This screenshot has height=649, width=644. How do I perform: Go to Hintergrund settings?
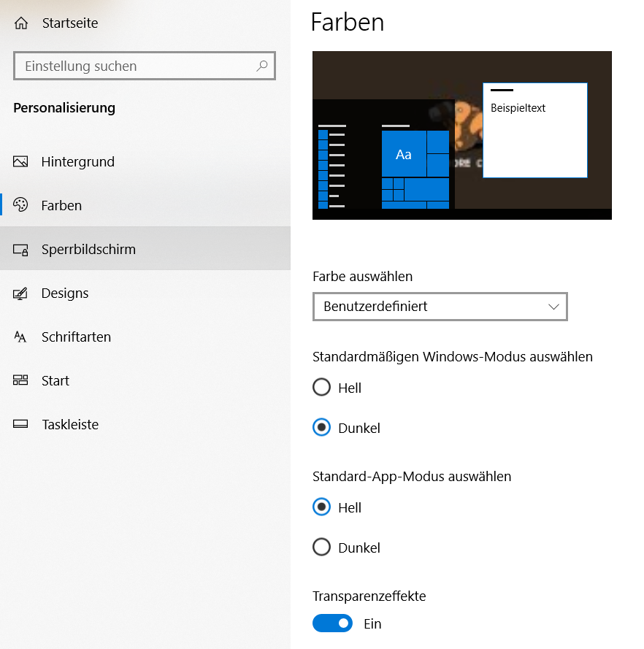coord(145,161)
